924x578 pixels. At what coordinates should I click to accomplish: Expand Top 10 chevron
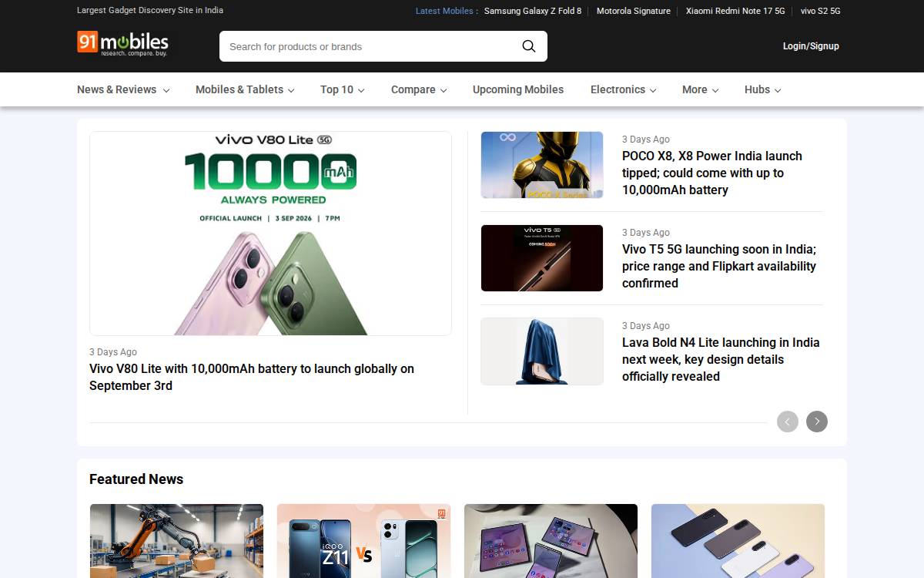click(361, 90)
